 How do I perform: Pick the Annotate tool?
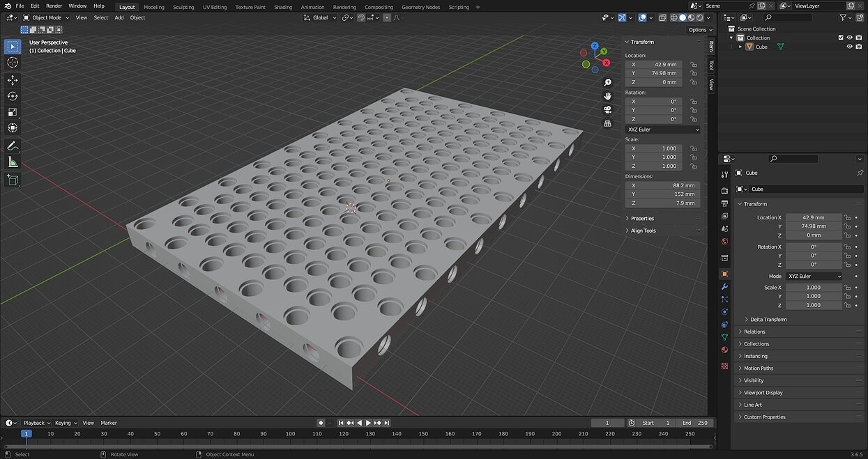click(13, 146)
